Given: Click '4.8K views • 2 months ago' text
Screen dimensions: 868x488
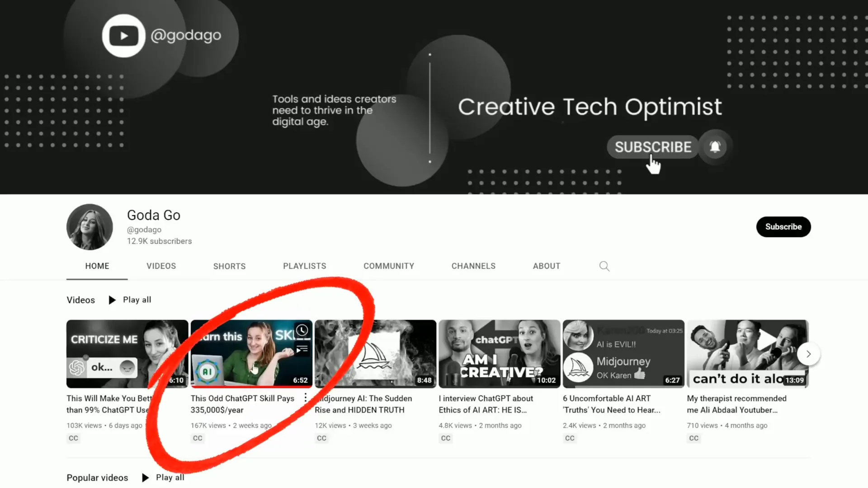Looking at the screenshot, I should [480, 426].
